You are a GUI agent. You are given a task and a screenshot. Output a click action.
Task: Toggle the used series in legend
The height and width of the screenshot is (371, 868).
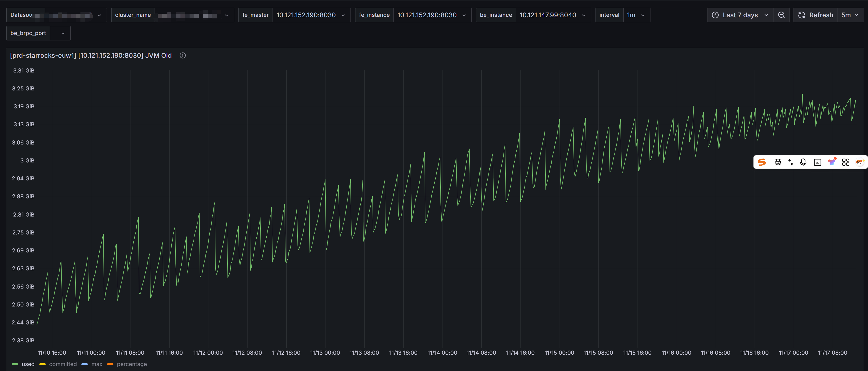pos(28,364)
